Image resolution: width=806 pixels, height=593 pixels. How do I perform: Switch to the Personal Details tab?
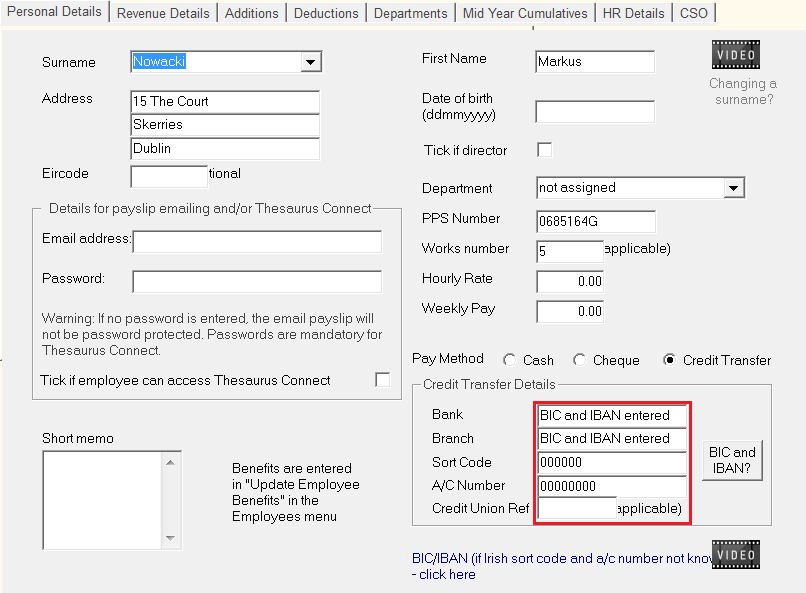tap(54, 12)
